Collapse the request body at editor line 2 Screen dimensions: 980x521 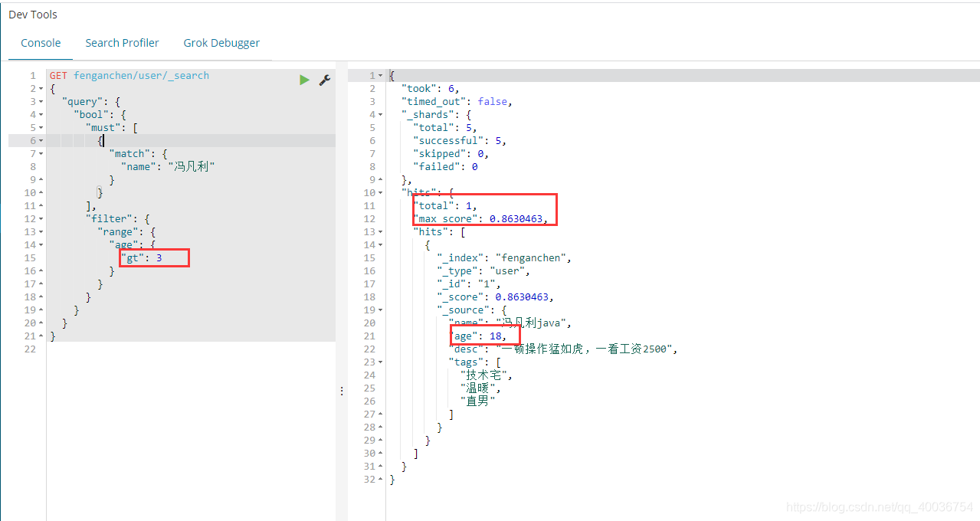coord(40,89)
